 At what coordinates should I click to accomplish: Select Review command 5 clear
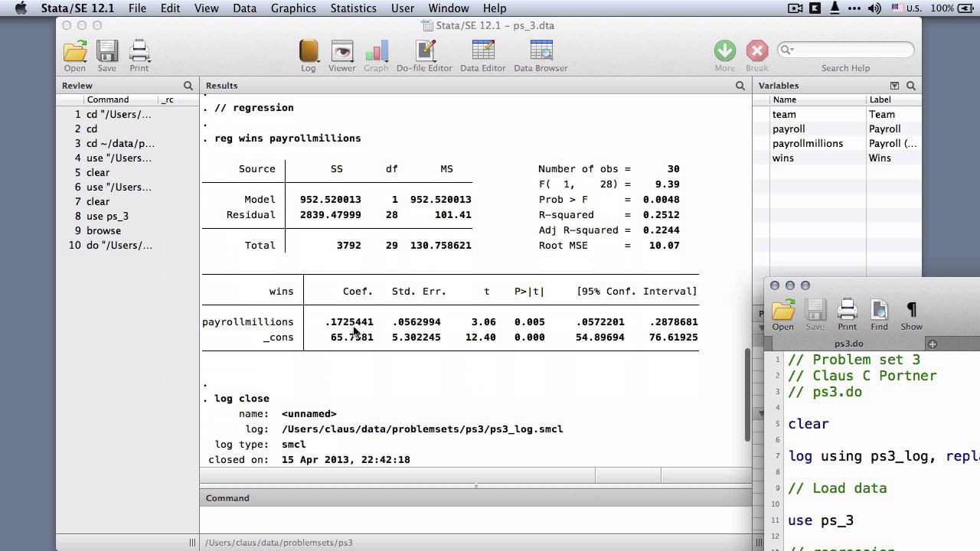tap(127, 172)
